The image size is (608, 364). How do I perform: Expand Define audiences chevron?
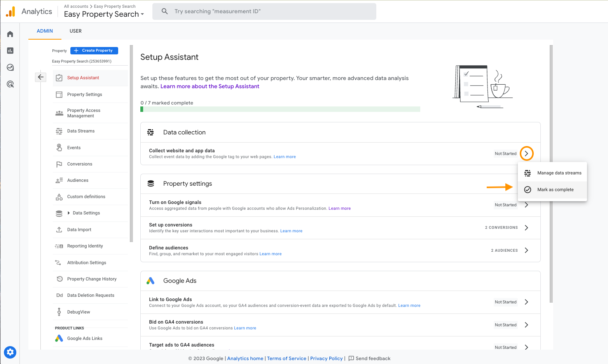click(526, 251)
